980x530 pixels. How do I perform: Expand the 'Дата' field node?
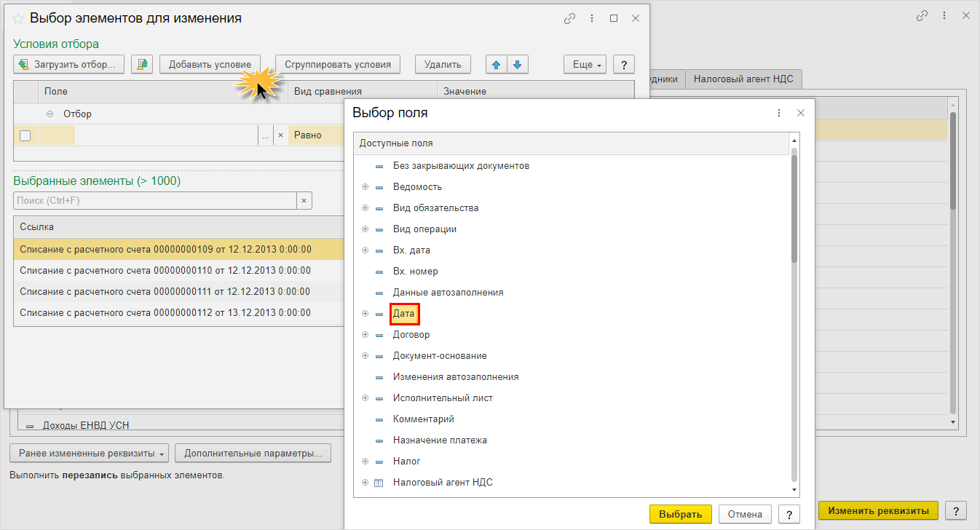(365, 314)
